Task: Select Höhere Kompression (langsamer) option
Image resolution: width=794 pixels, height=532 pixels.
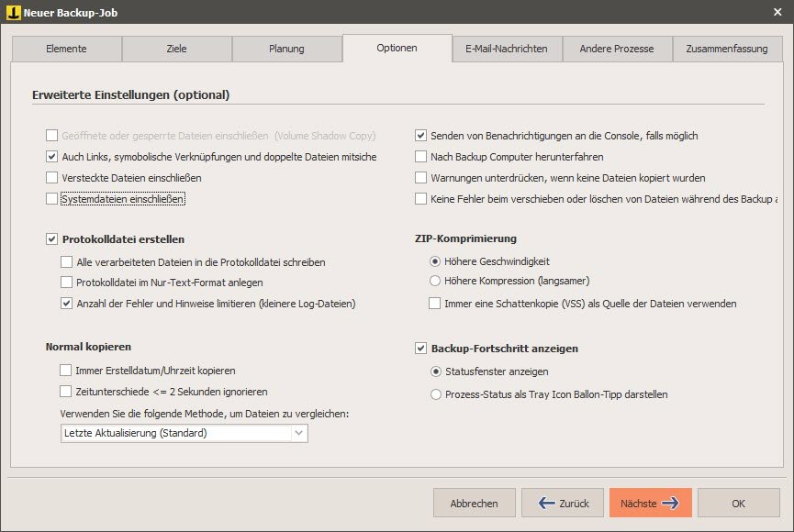Action: click(436, 281)
